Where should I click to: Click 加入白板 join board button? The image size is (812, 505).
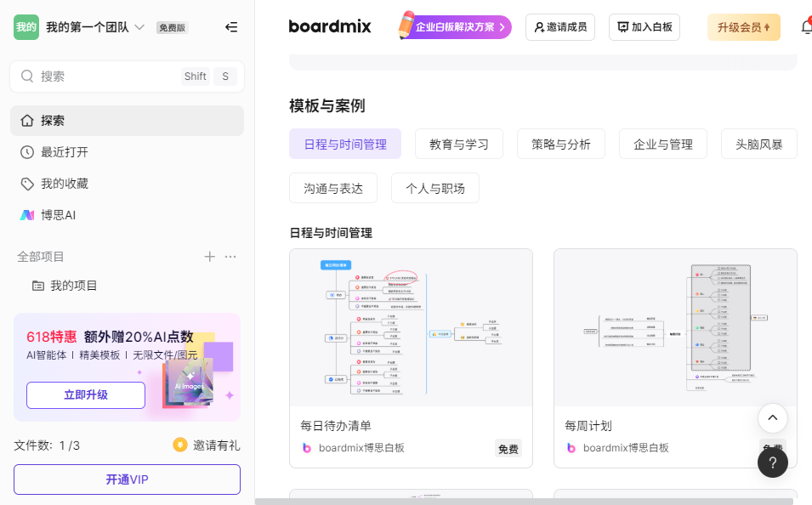(x=644, y=27)
